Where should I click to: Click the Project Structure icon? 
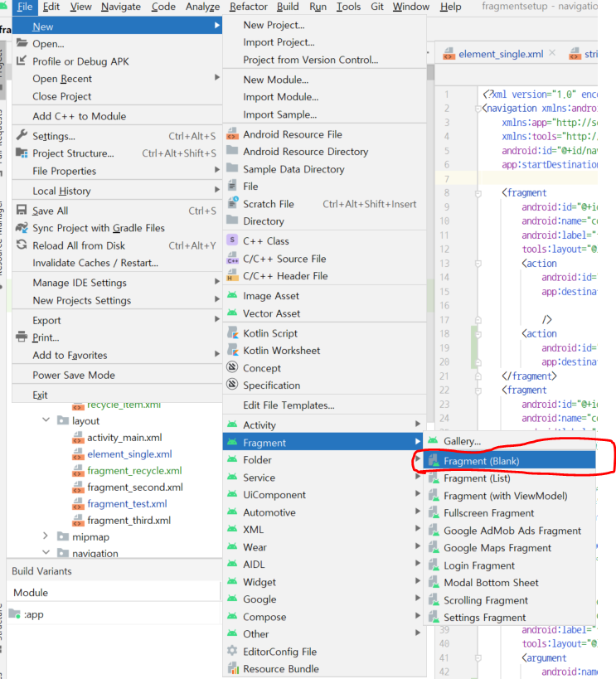[x=22, y=153]
